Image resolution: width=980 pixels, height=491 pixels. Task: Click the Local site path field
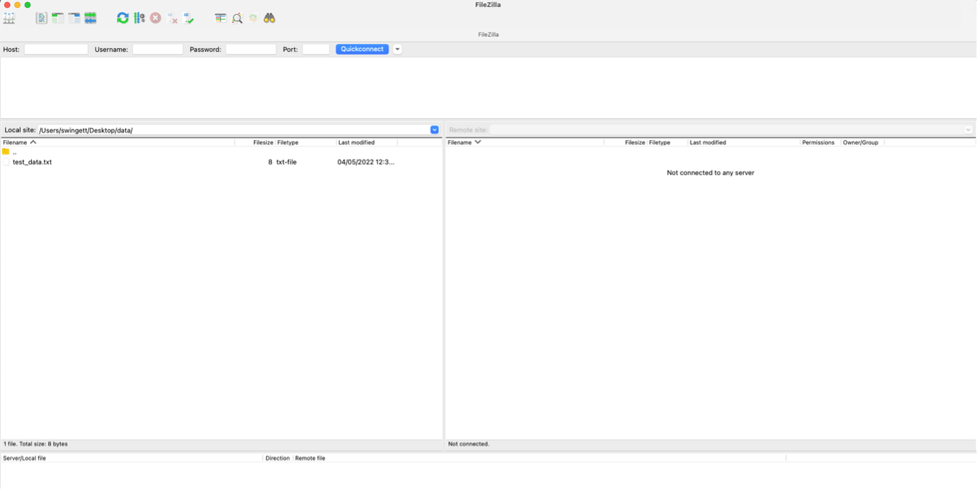tap(234, 130)
